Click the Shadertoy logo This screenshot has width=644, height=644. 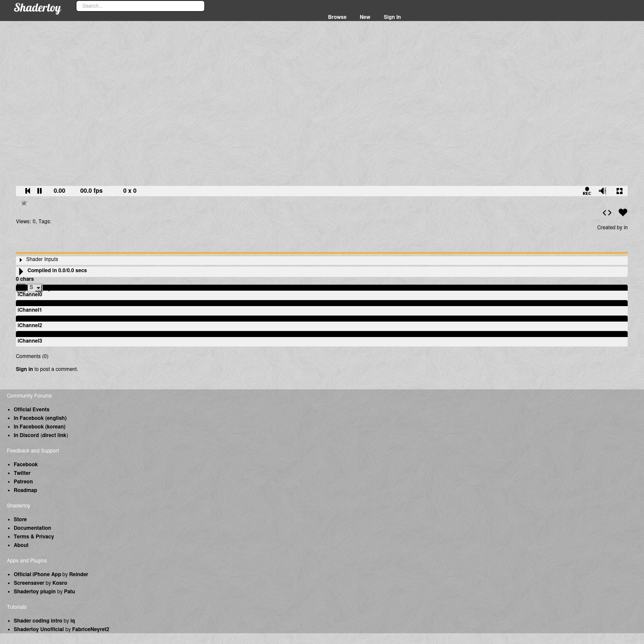38,8
